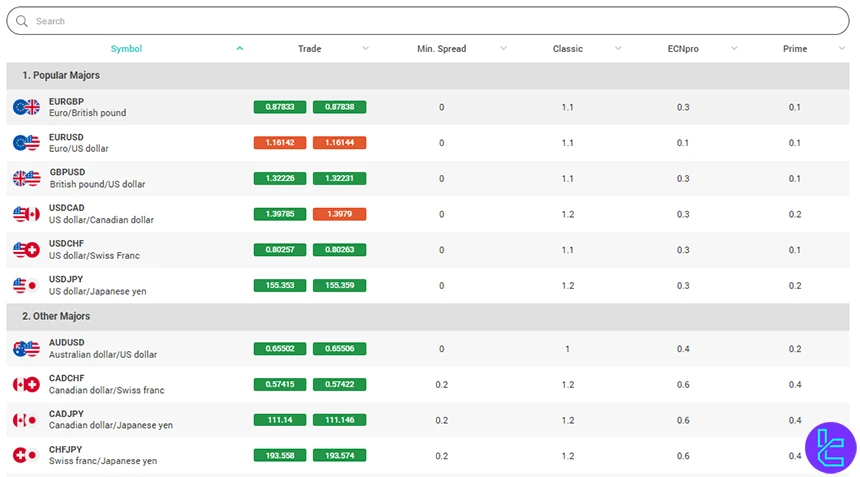Open the Classic column dropdown chevron
Screen dimensions: 860x477
(618, 49)
